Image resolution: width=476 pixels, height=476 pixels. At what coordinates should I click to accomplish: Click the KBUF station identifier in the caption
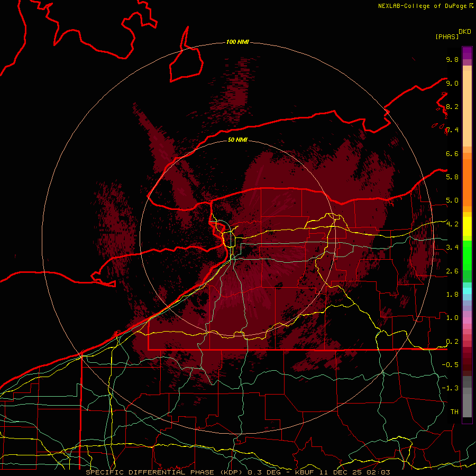coord(304,472)
